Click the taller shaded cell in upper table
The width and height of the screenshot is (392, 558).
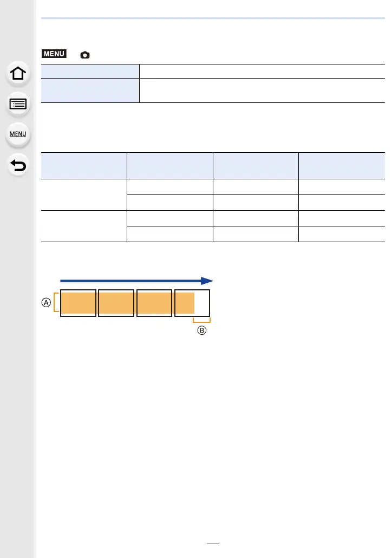89,90
